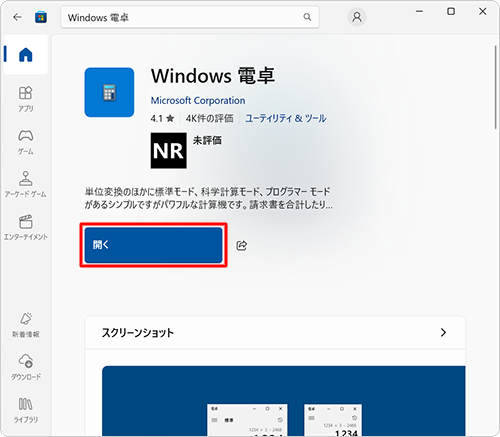Expand the スクリーンショット section chevron

pyautogui.click(x=443, y=333)
